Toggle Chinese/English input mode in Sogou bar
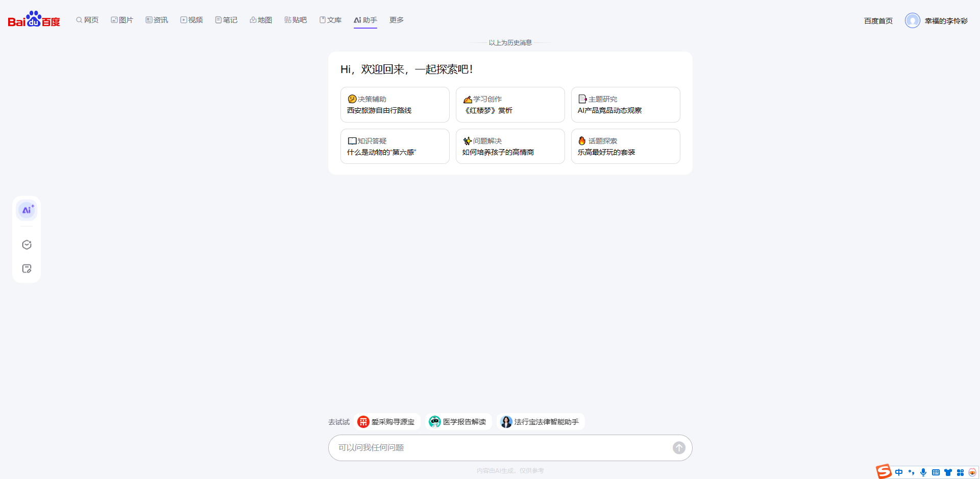 tap(899, 472)
